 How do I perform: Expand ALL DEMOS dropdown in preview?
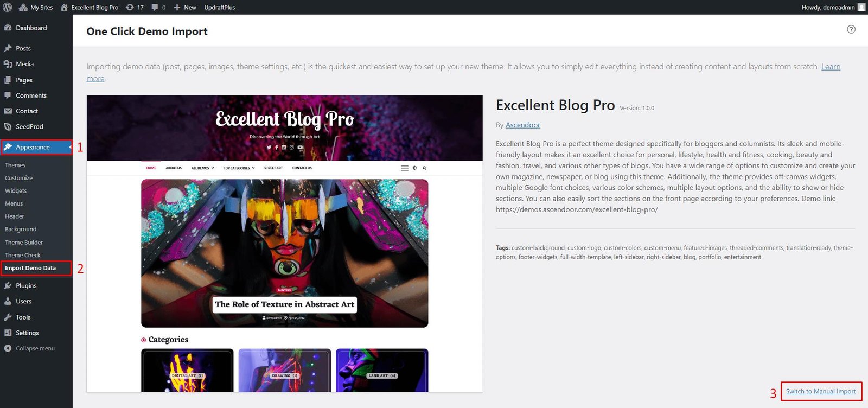coord(202,168)
